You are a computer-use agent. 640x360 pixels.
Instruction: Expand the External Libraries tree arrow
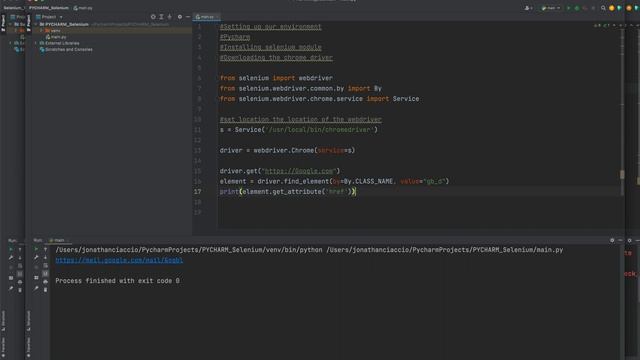(36, 43)
